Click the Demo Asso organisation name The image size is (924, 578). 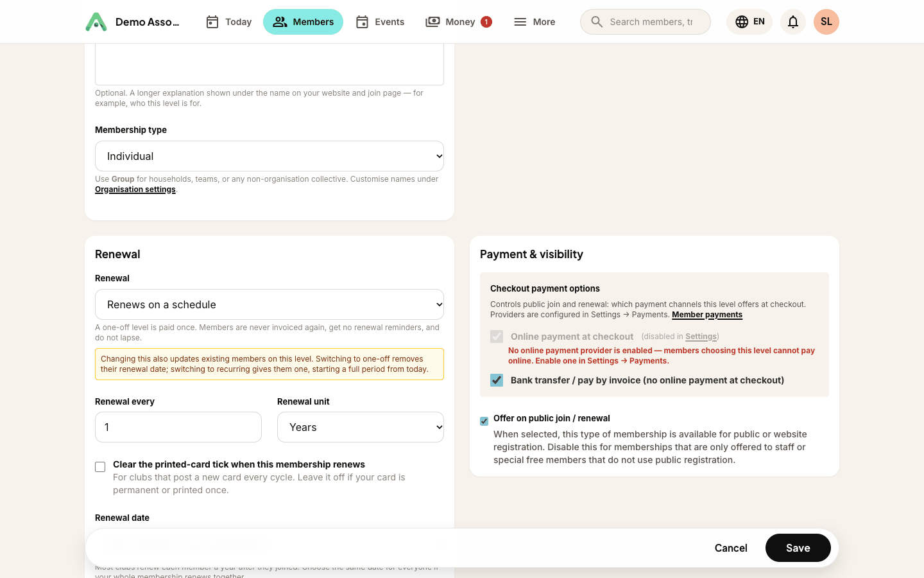(x=148, y=22)
